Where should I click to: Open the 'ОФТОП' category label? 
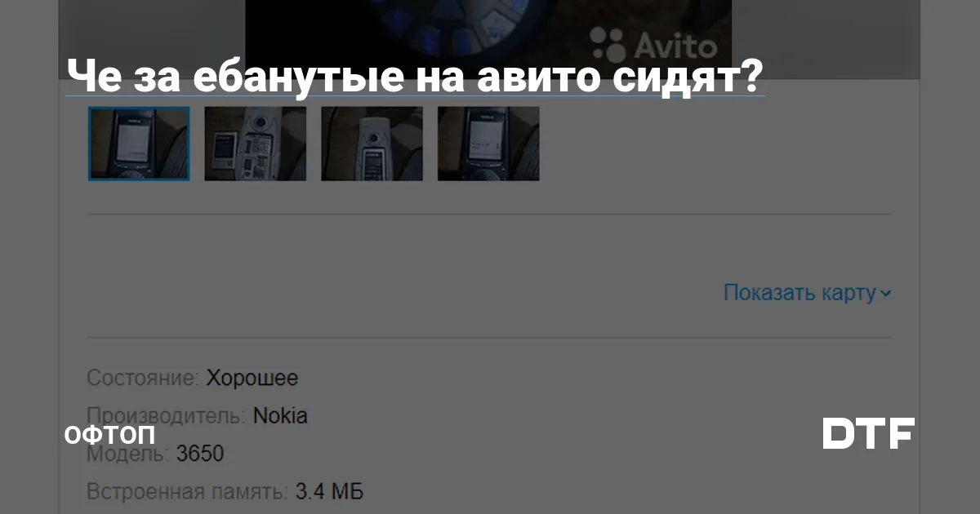(109, 435)
